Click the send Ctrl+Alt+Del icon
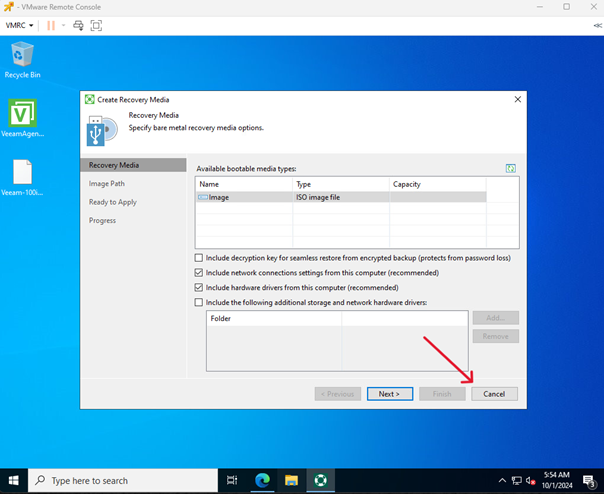604x494 pixels. (x=78, y=24)
